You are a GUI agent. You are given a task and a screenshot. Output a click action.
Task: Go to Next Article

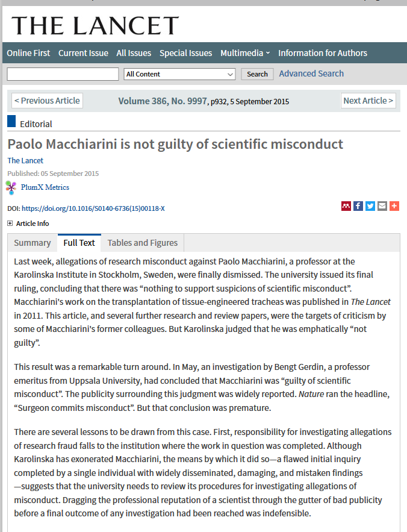pos(368,101)
